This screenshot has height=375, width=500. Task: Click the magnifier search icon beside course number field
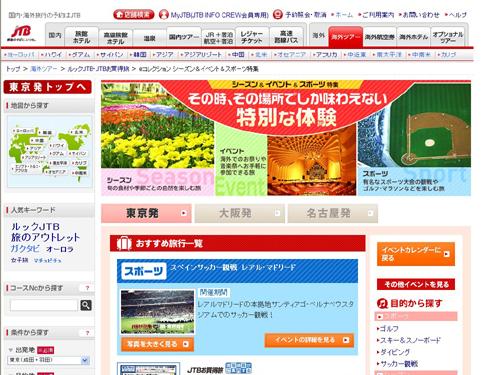point(86,305)
